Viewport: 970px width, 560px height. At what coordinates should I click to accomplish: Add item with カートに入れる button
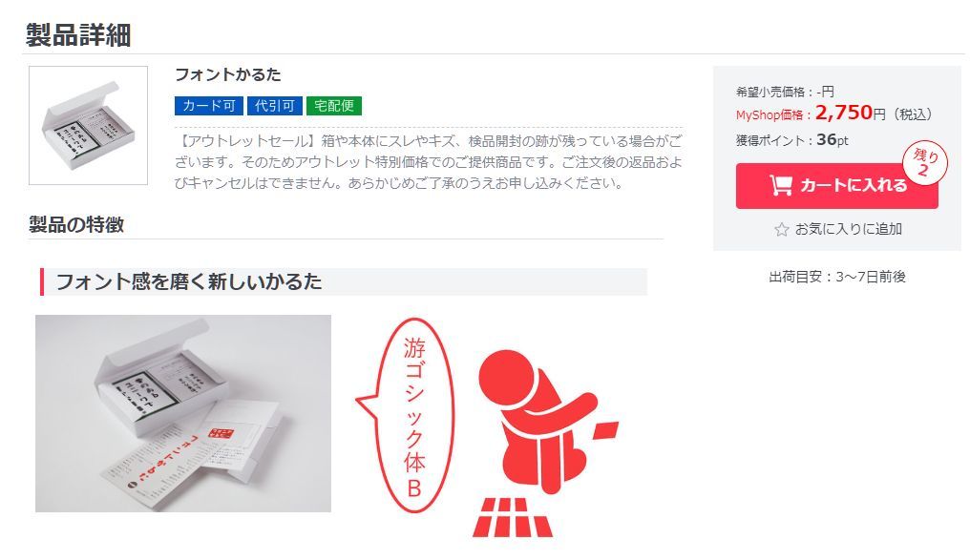click(x=837, y=185)
